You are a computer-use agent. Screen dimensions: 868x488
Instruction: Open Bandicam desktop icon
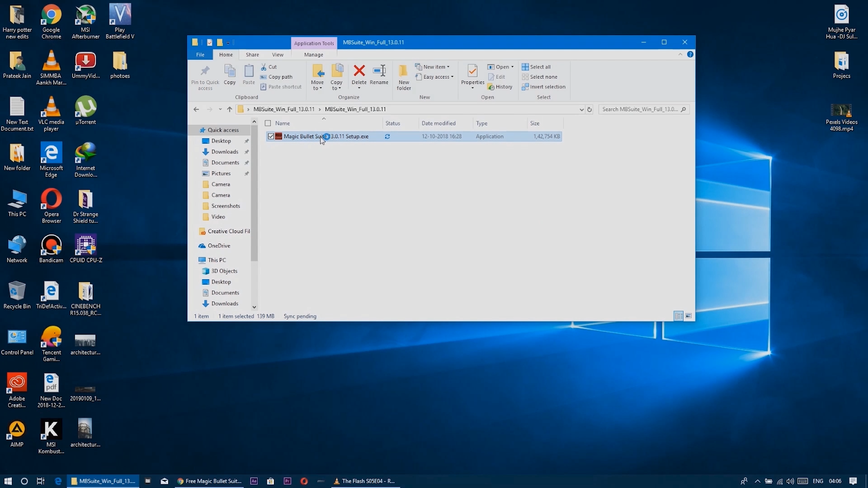(x=51, y=249)
